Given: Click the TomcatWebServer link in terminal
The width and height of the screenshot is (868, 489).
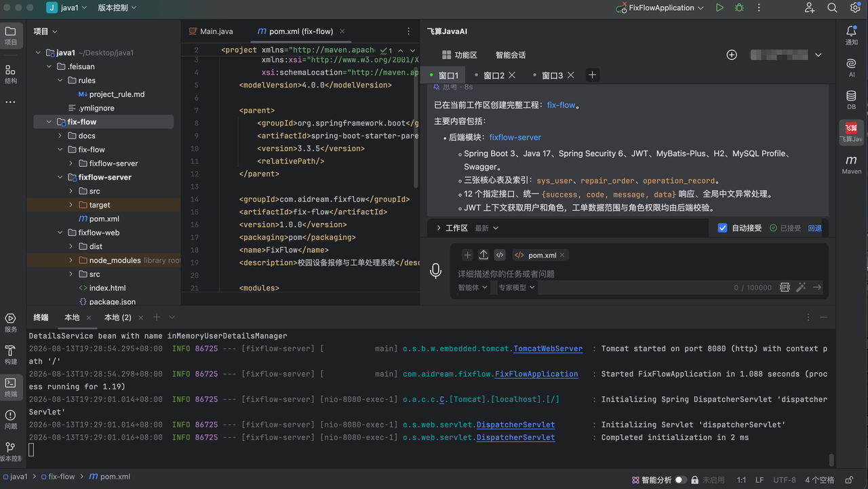Looking at the screenshot, I should pos(548,349).
